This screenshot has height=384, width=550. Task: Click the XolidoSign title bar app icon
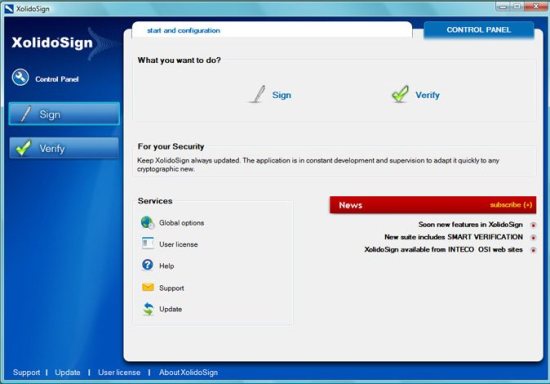(x=9, y=9)
